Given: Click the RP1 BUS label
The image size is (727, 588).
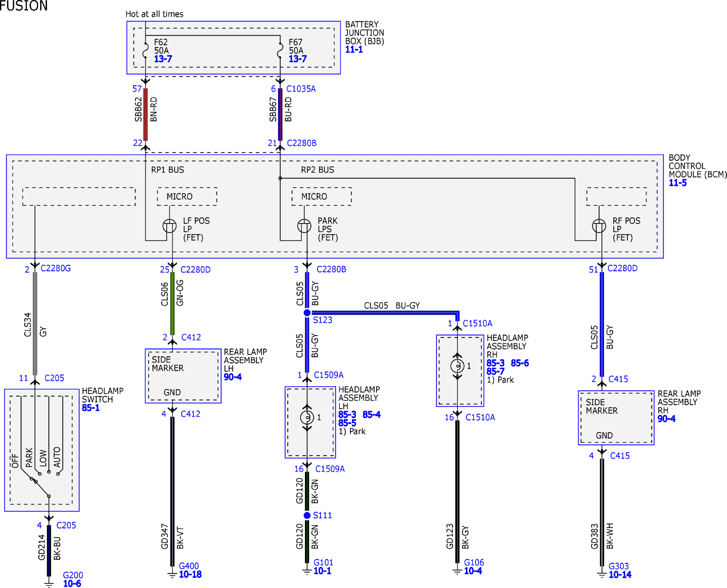Looking at the screenshot, I should tap(168, 170).
